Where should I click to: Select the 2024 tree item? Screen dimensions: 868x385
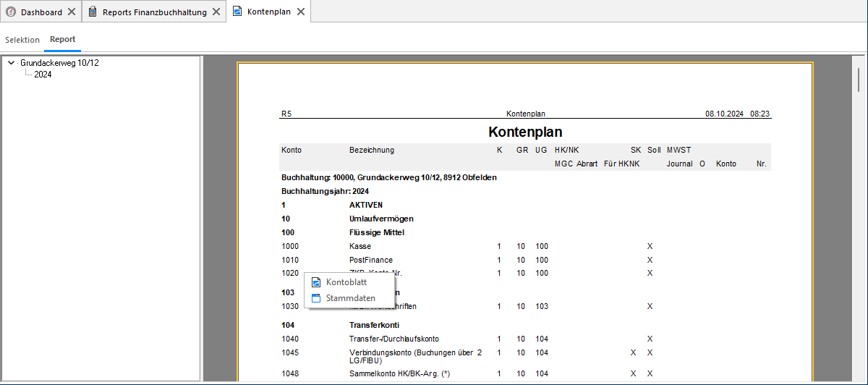pos(43,75)
